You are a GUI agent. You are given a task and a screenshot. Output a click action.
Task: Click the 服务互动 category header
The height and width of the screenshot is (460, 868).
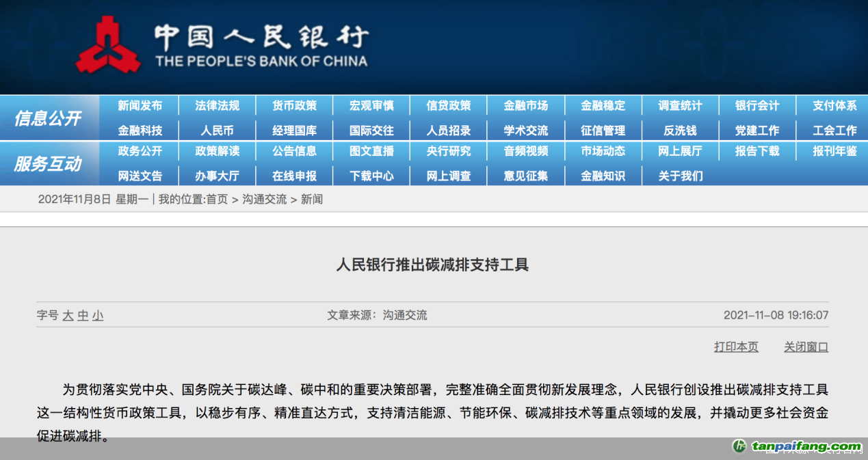pyautogui.click(x=48, y=164)
